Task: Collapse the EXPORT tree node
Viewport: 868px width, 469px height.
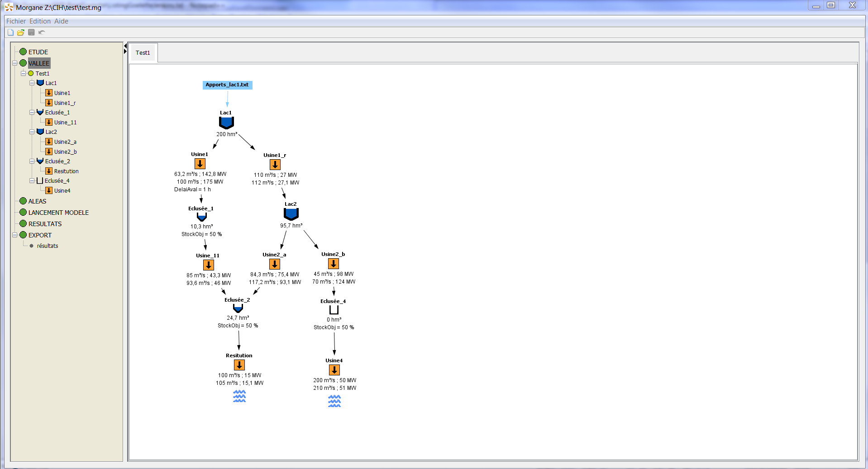Action: (14, 235)
